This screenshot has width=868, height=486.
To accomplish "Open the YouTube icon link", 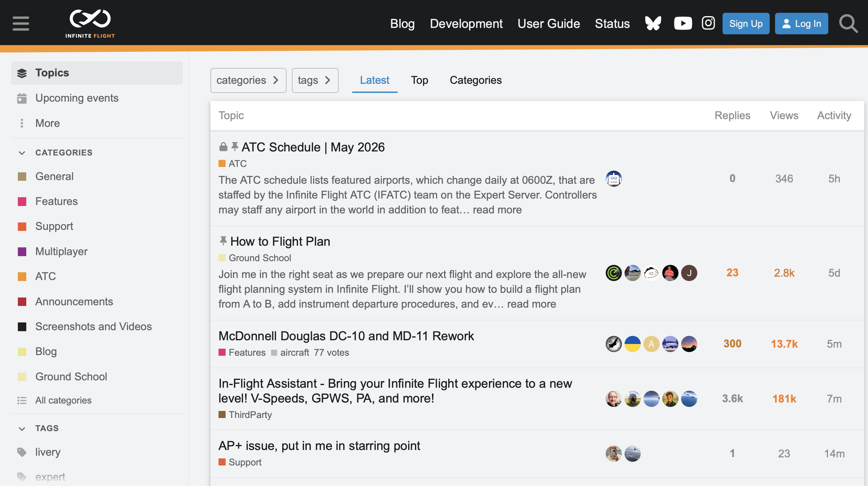I will click(x=683, y=23).
